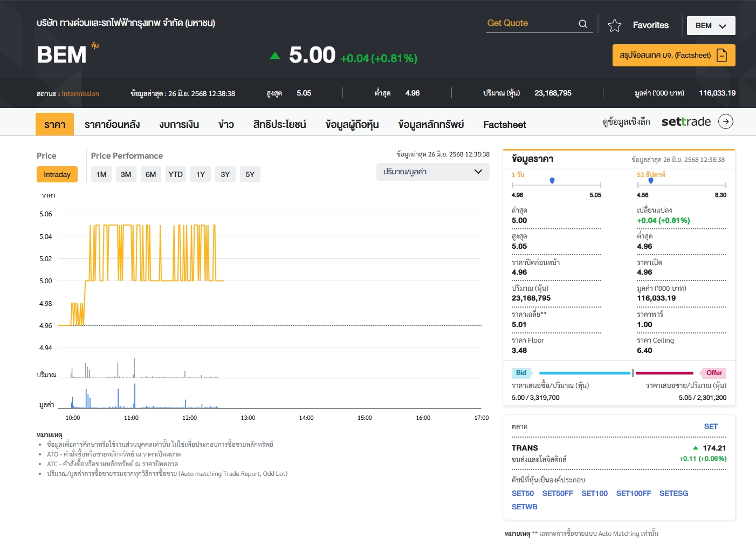Image resolution: width=756 pixels, height=545 pixels.
Task: Switch to the งบการเงิน tab
Action: pos(179,124)
